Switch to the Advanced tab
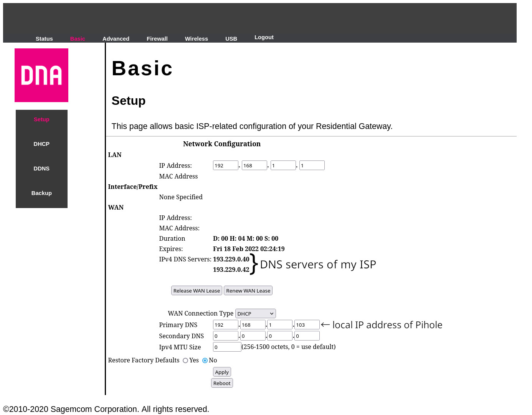Viewport: 532px width, 415px height. [x=116, y=39]
